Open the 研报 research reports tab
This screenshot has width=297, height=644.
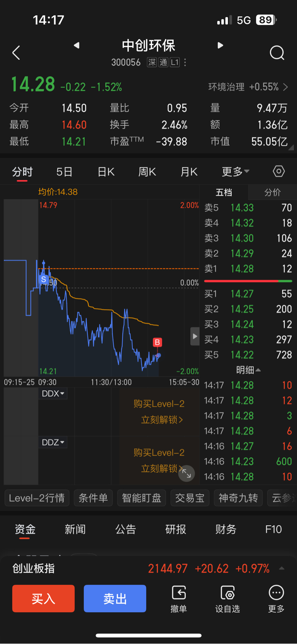[x=176, y=529]
